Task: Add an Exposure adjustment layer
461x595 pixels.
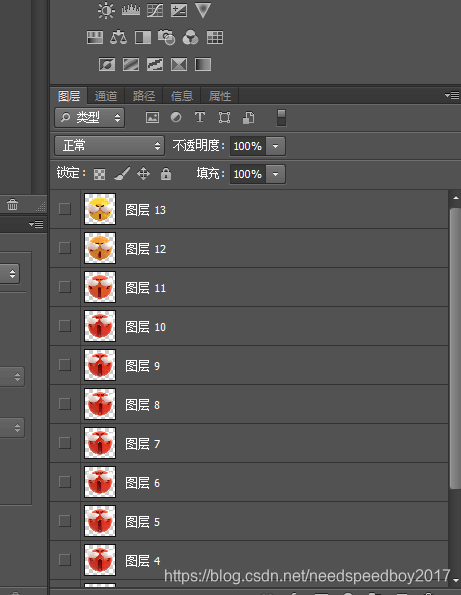Action: pyautogui.click(x=179, y=10)
